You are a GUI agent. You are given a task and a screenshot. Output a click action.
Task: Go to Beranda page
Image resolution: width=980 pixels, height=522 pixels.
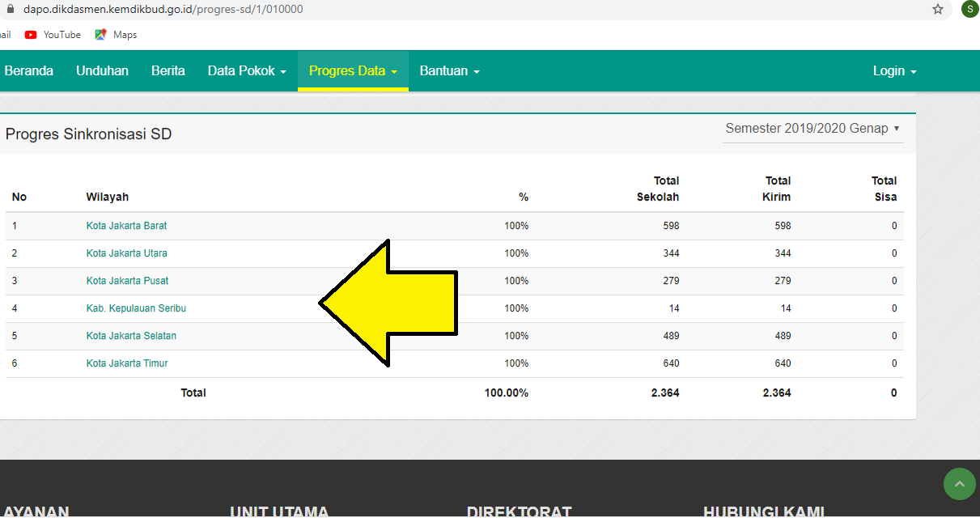[29, 71]
